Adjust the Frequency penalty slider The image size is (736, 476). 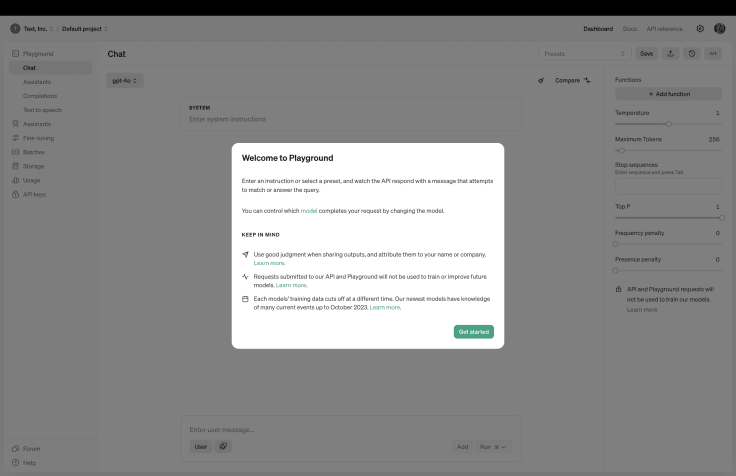coord(668,244)
